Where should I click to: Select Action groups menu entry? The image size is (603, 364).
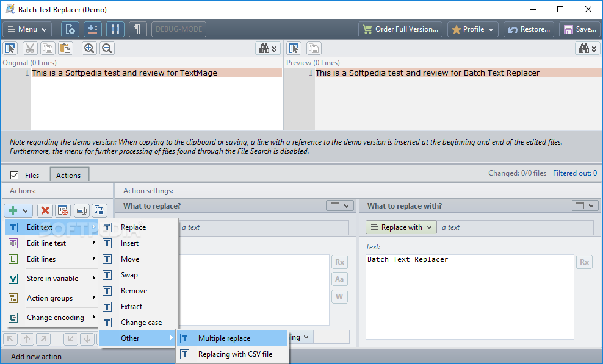51,298
